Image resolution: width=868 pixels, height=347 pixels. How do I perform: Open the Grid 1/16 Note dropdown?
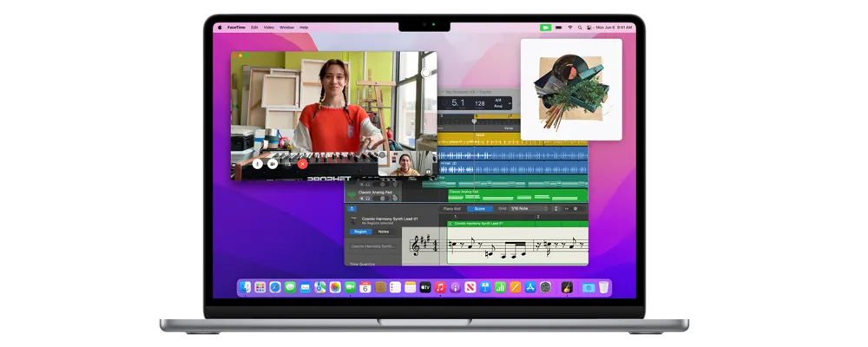point(528,208)
